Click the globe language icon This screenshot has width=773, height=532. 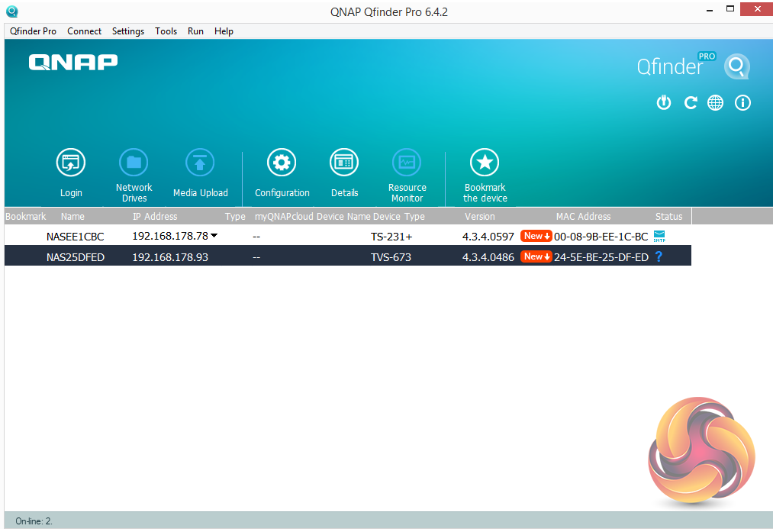pos(715,102)
